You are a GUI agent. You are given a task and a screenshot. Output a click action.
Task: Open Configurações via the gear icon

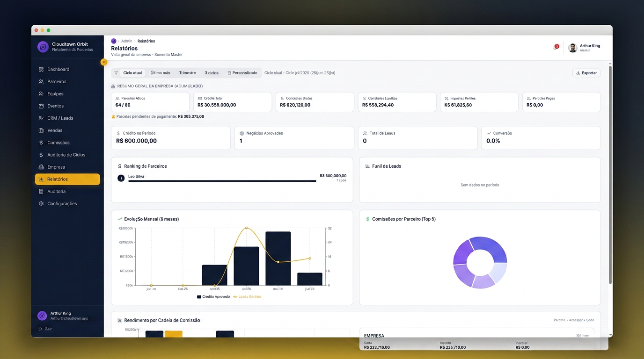[41, 203]
